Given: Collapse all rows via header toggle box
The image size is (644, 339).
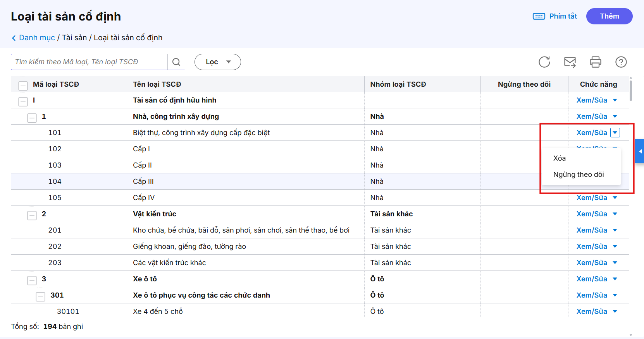Looking at the screenshot, I should [23, 85].
